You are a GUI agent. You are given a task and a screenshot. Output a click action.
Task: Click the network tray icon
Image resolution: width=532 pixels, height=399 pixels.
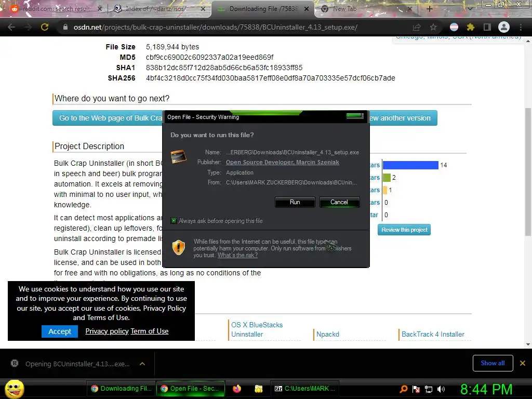429,389
